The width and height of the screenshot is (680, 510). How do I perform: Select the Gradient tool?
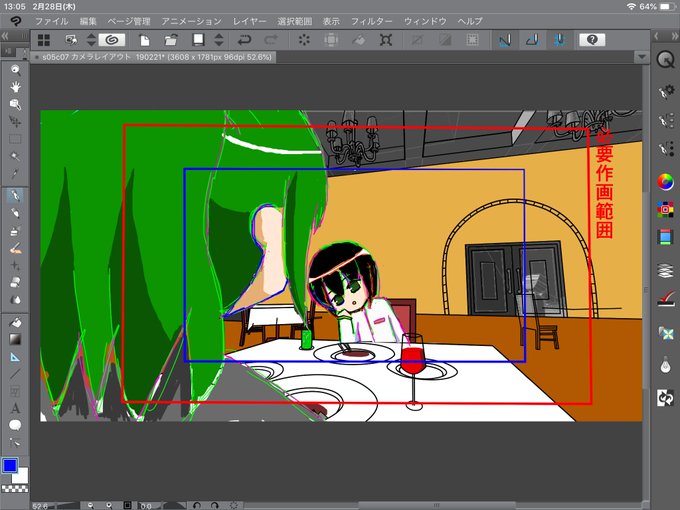tap(15, 340)
